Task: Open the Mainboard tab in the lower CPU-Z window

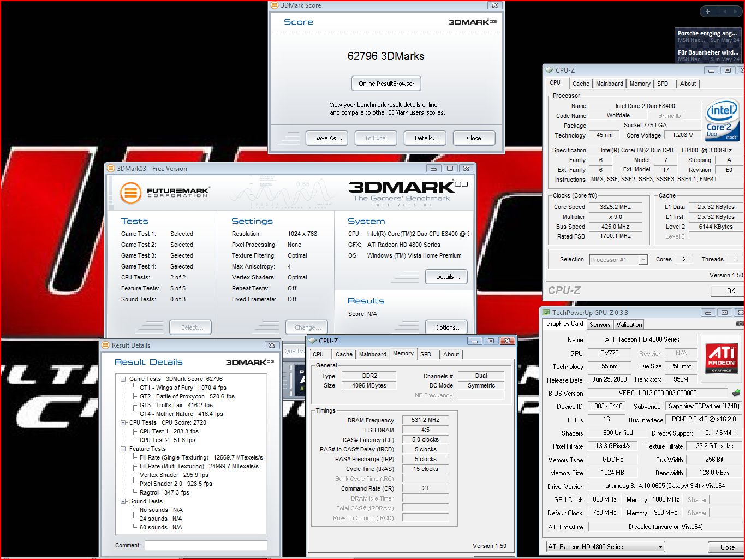Action: click(373, 354)
